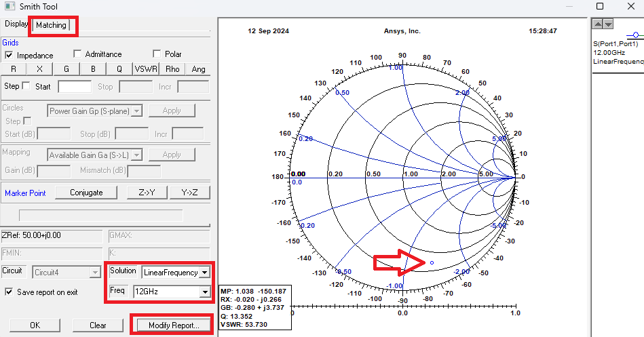The image size is (644, 337).
Task: Click the grid Stop input field
Action: click(136, 87)
